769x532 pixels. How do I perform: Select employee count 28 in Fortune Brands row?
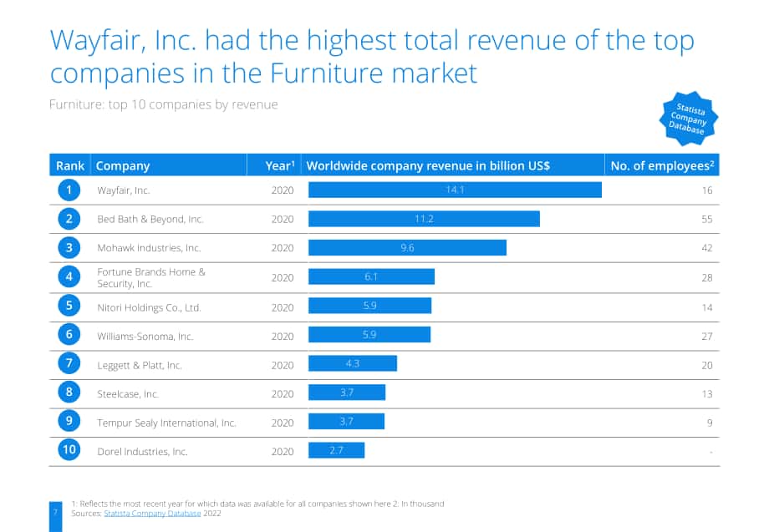click(x=706, y=278)
